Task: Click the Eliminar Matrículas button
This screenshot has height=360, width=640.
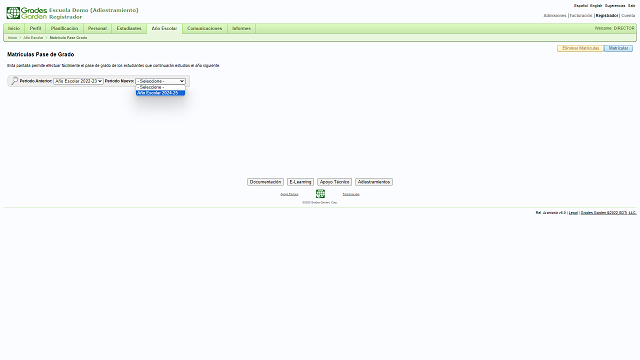Action: pyautogui.click(x=580, y=48)
